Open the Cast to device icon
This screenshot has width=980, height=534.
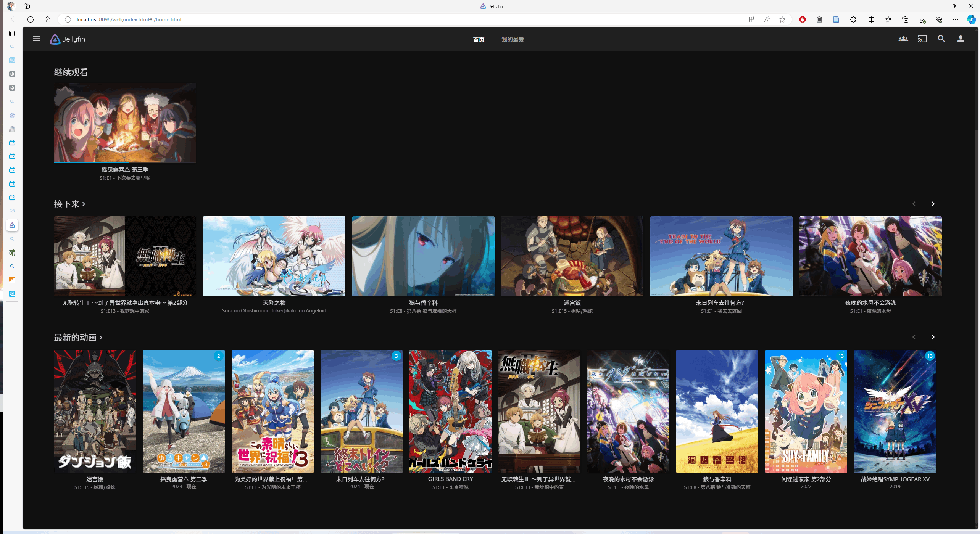click(922, 39)
